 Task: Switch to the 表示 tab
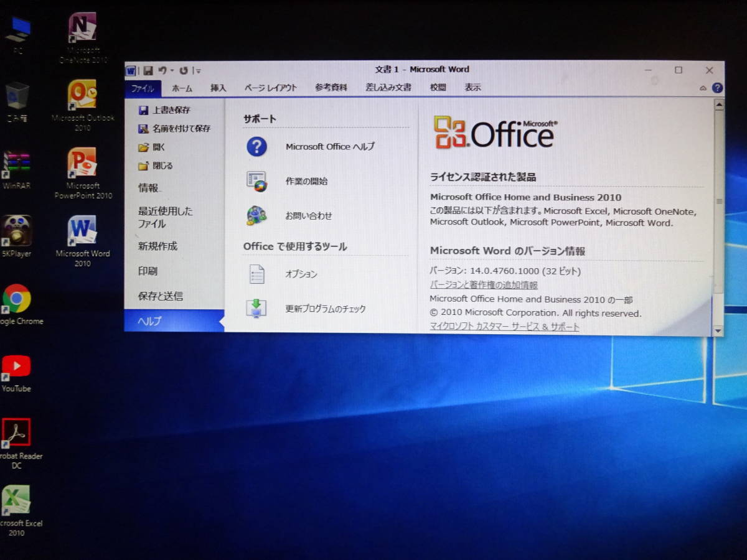coord(472,88)
